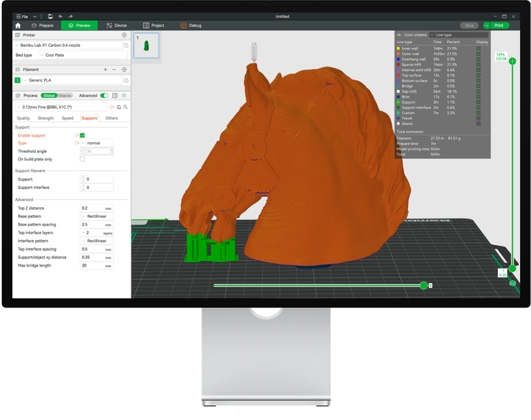
Task: Open the Bed type Cool Plate dropdown
Action: click(83, 55)
